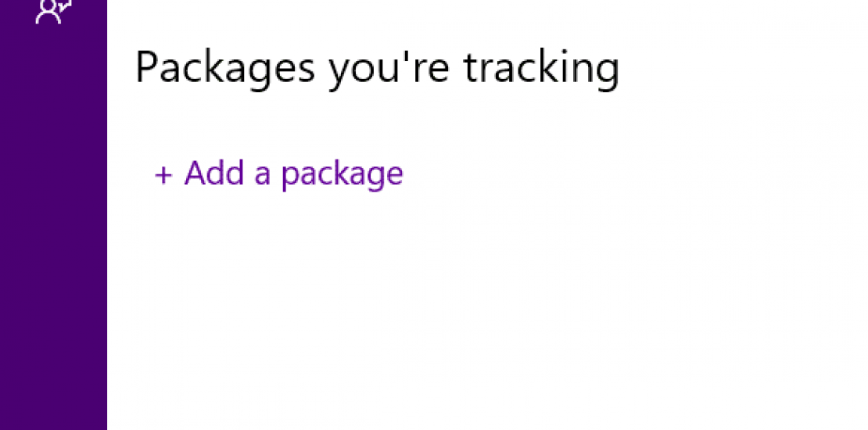Select the Packages you're tracking heading
Screen dimensions: 868x430
coord(377,68)
